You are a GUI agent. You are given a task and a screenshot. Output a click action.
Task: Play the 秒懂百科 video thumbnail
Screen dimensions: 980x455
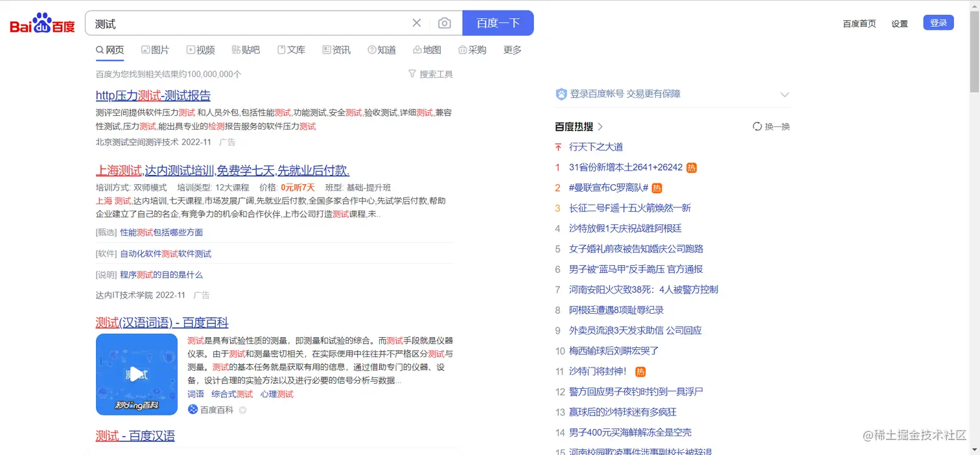(x=137, y=374)
